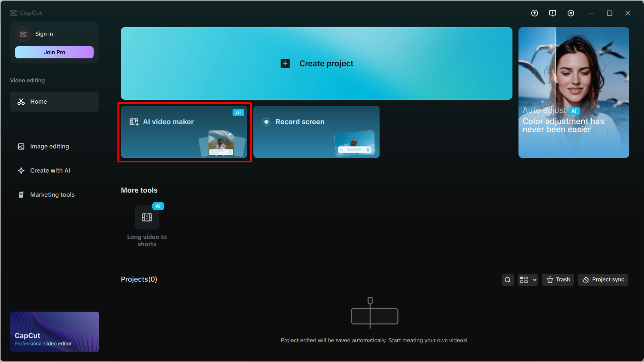Expand the project view layout dropdown
The height and width of the screenshot is (362, 644).
(527, 279)
